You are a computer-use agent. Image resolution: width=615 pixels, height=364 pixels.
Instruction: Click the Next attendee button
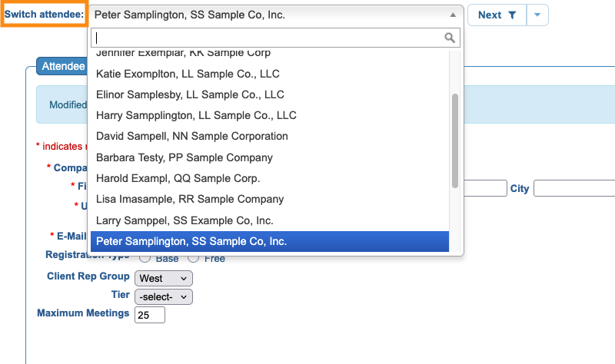click(x=489, y=15)
